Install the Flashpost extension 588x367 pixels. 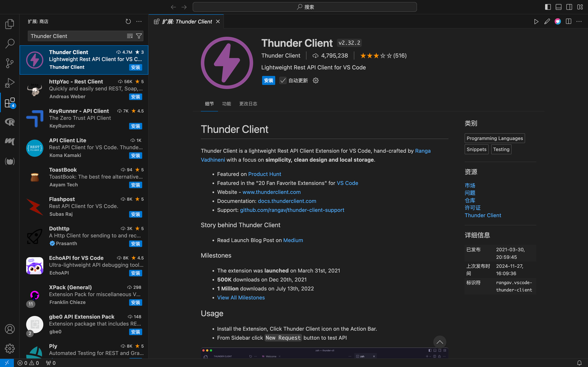(x=136, y=215)
